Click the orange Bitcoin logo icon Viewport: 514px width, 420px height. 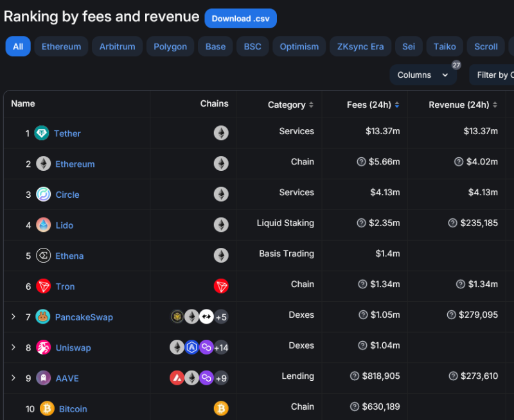[47, 408]
